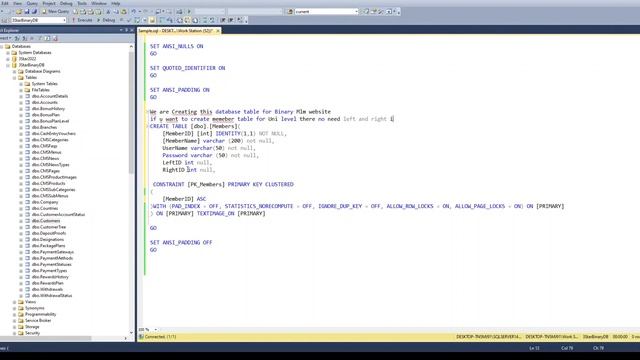
Task: Select the dbo.Customers table
Action: coord(46,221)
